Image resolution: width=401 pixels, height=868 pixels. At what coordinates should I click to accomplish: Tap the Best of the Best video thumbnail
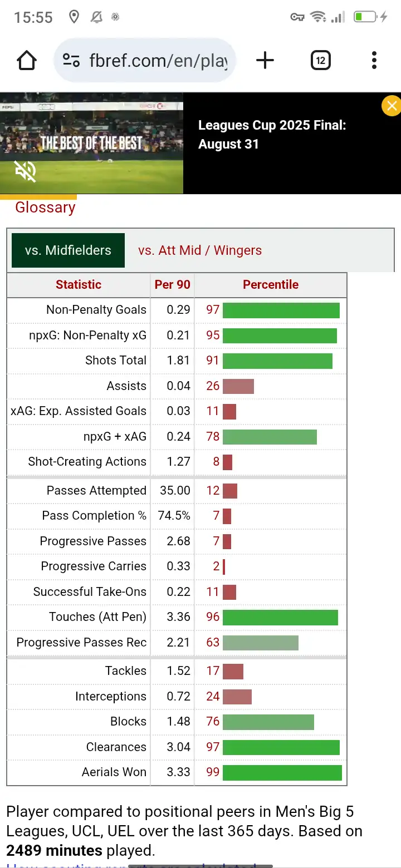pos(91,143)
